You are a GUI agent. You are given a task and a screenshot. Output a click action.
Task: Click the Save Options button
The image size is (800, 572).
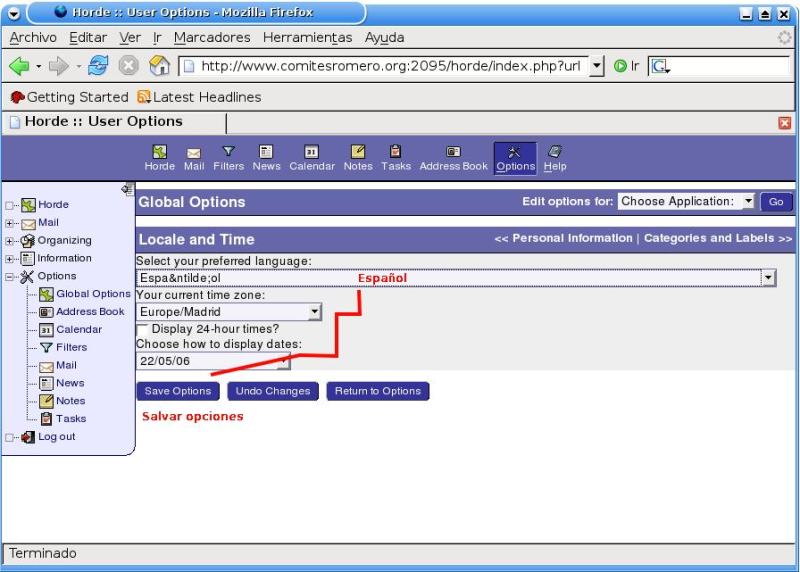(177, 391)
